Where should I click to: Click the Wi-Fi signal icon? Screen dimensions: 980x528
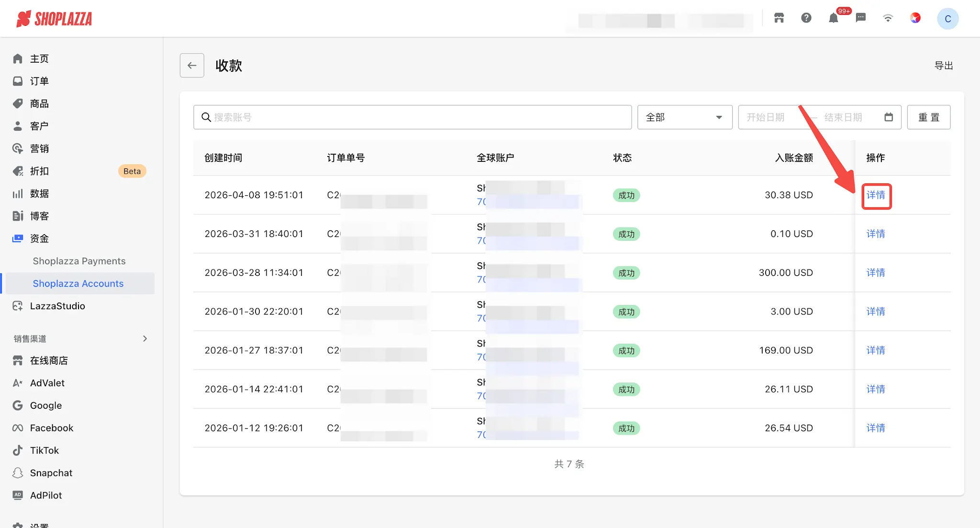[x=888, y=18]
